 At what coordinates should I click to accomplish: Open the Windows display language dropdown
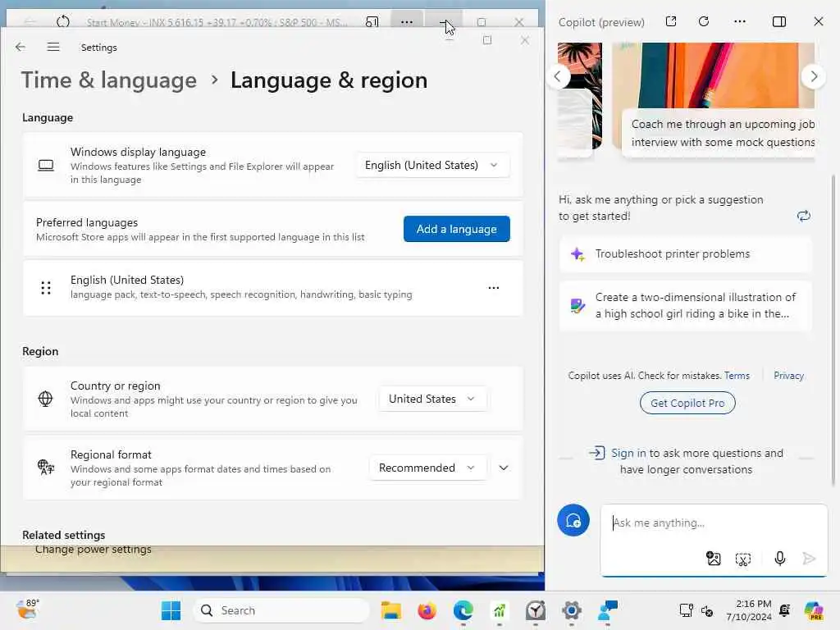(432, 166)
